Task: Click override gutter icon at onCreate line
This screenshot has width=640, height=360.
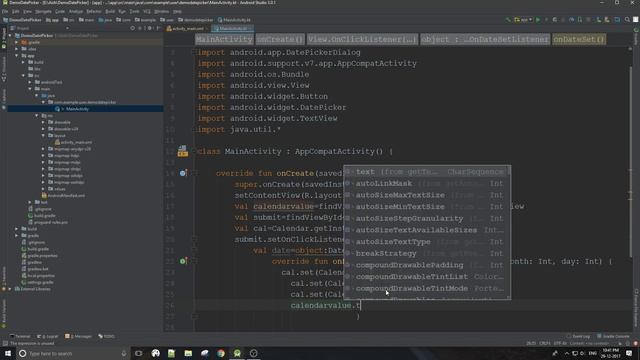Action: point(183,173)
